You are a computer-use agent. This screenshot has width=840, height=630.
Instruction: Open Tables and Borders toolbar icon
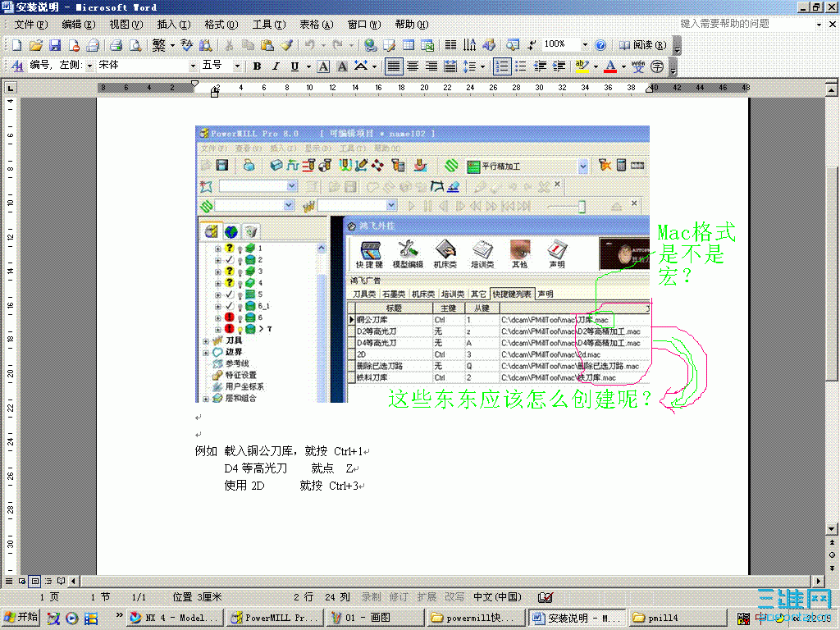[389, 46]
